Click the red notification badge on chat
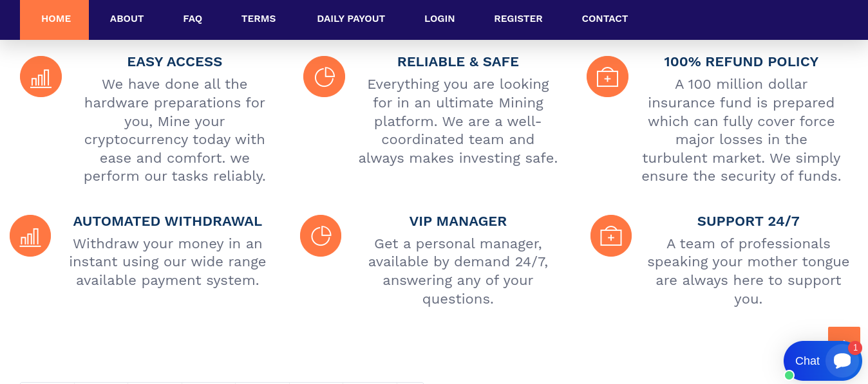The height and width of the screenshot is (384, 868). pos(855,348)
